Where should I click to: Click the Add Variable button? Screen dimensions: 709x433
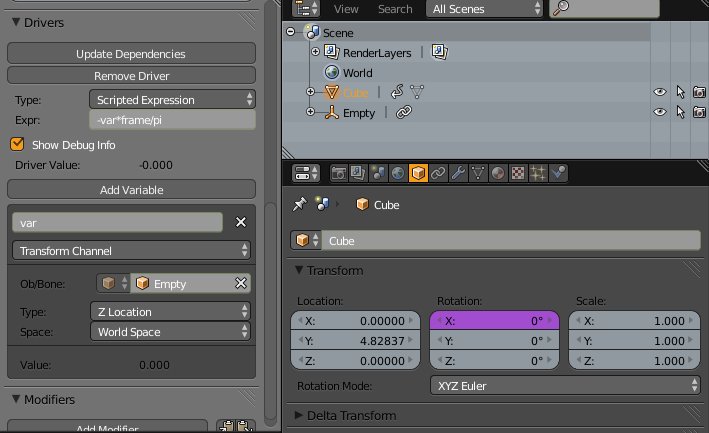point(131,189)
